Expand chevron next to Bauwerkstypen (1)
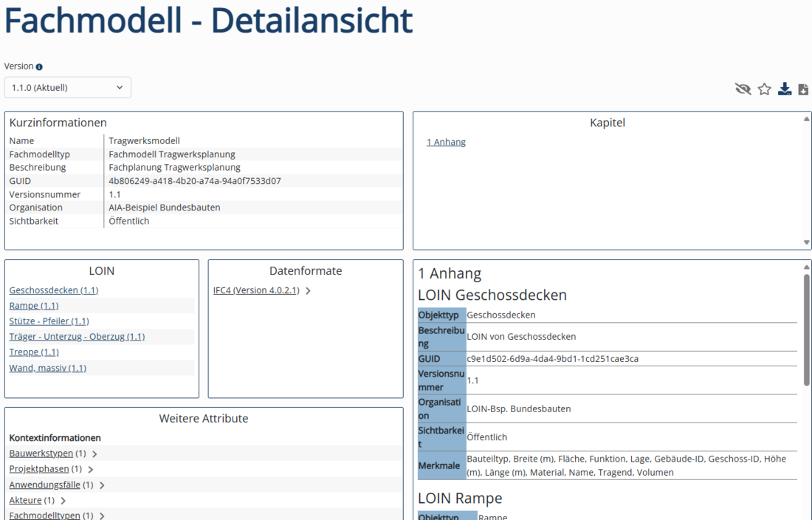 [94, 454]
